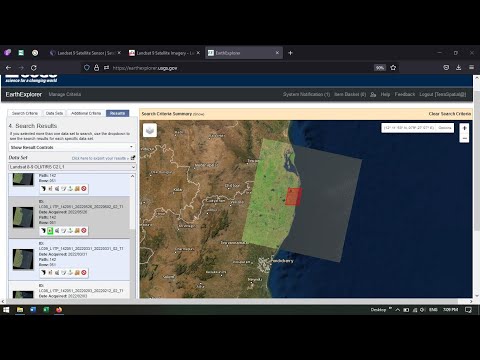Add highlighted scene to bulk download
Screen dimensions: 480x360
(77, 231)
